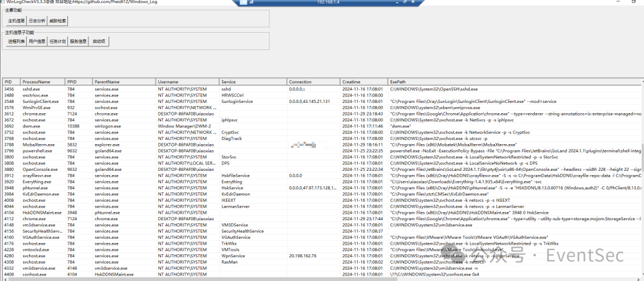Image resolution: width=644 pixels, height=281 pixels.
Task: Click the connection signal strength icon
Action: point(251,3)
